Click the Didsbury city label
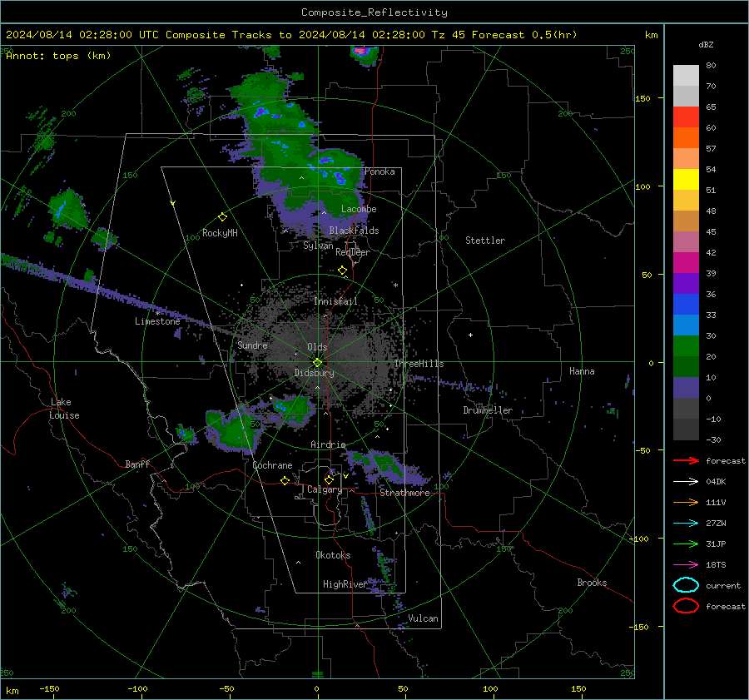Image resolution: width=749 pixels, height=700 pixels. (314, 373)
